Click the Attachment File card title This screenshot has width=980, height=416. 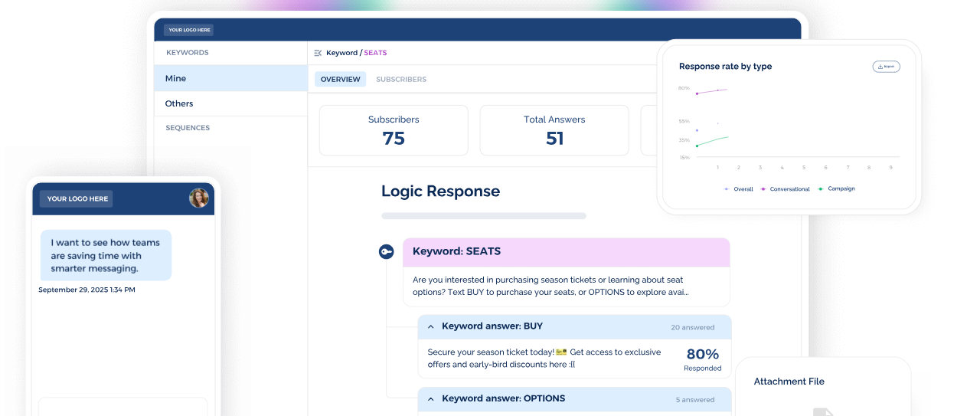pyautogui.click(x=789, y=382)
